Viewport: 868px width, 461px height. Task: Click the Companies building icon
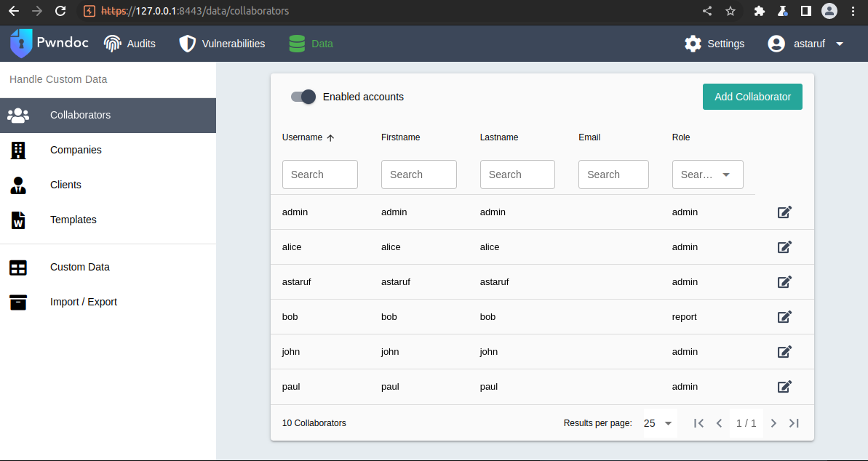[x=18, y=150]
